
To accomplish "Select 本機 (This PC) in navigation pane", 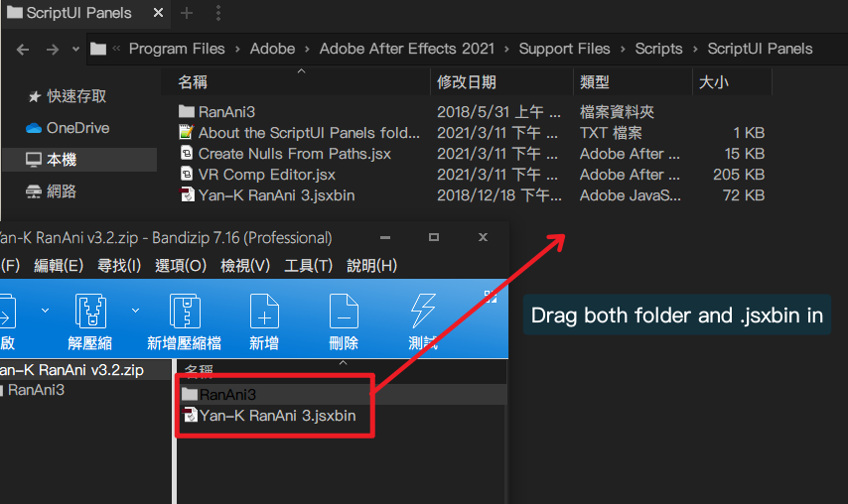I will [x=61, y=160].
